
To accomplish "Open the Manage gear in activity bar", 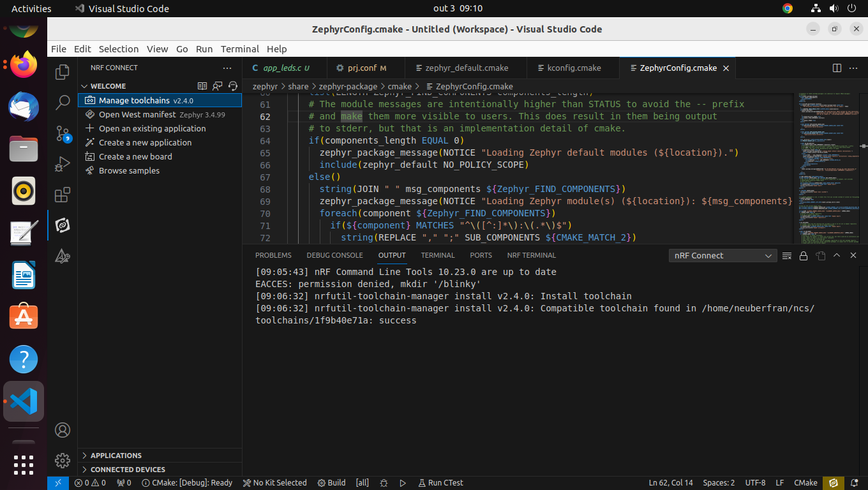I will (x=63, y=460).
